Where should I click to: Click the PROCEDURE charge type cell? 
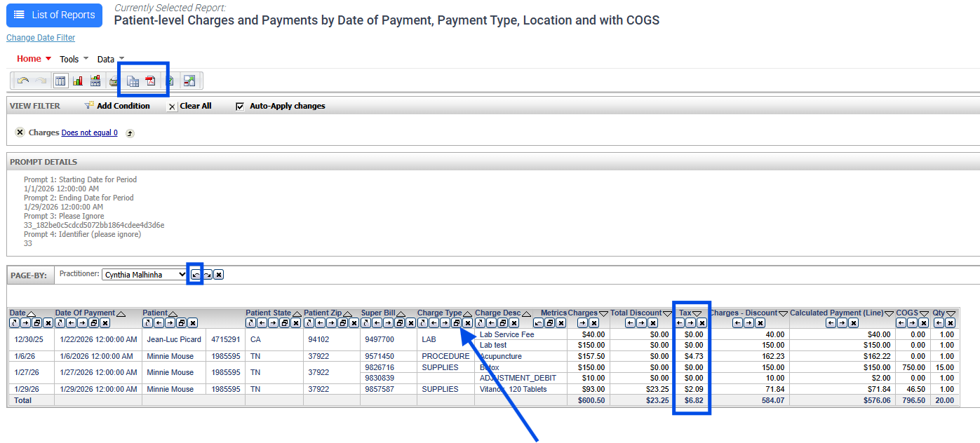point(445,356)
